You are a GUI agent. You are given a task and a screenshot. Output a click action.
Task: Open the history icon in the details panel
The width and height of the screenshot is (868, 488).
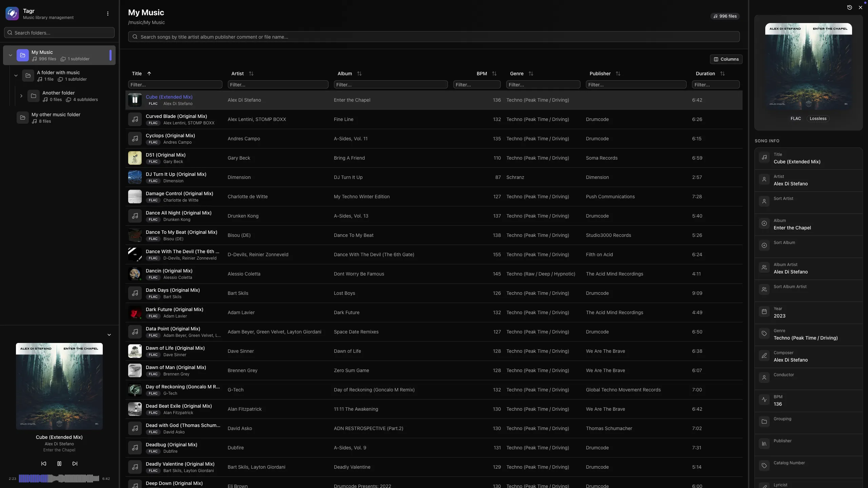point(849,7)
